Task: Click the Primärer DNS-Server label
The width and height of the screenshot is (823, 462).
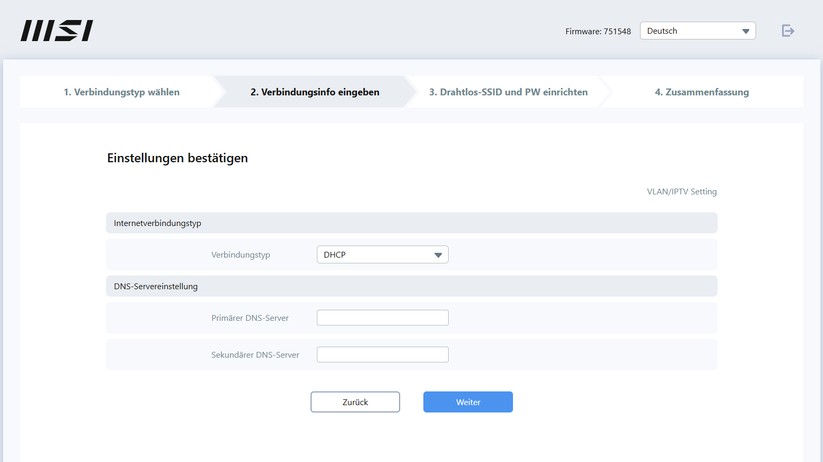Action: point(250,318)
